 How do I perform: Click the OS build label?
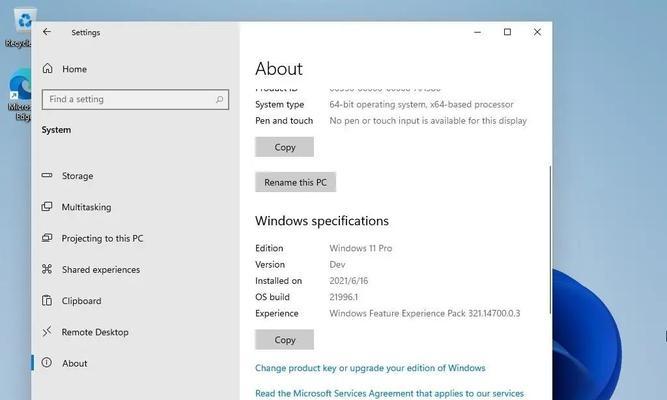(x=272, y=297)
